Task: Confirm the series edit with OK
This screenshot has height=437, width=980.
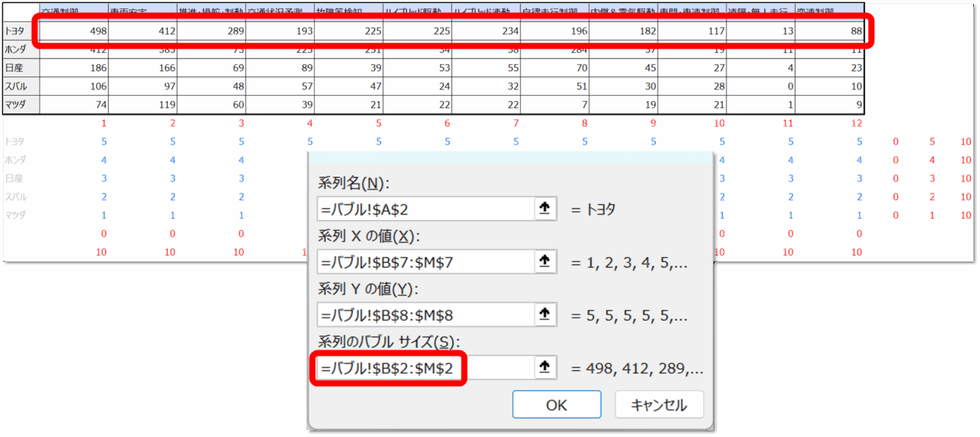Action: pos(557,406)
